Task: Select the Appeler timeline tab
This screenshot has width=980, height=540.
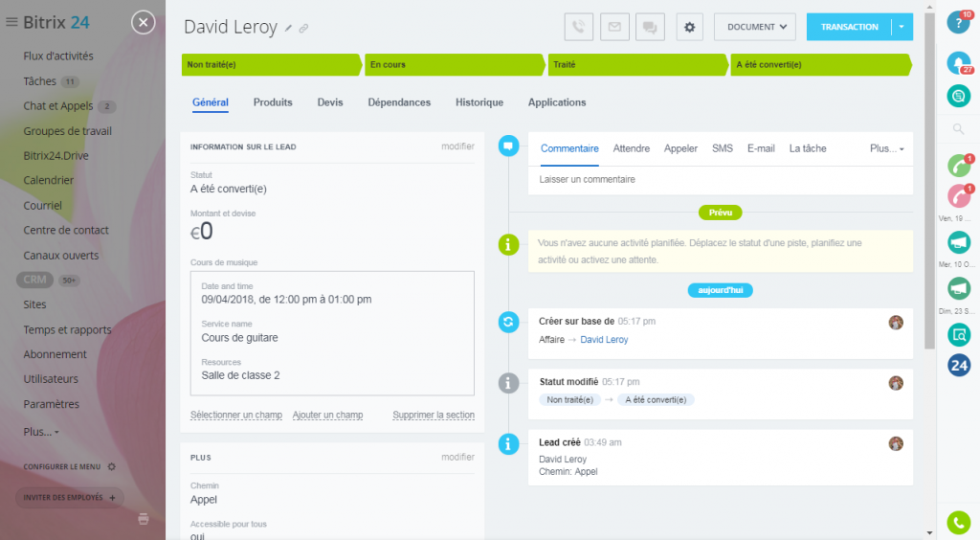Action: pyautogui.click(x=680, y=148)
